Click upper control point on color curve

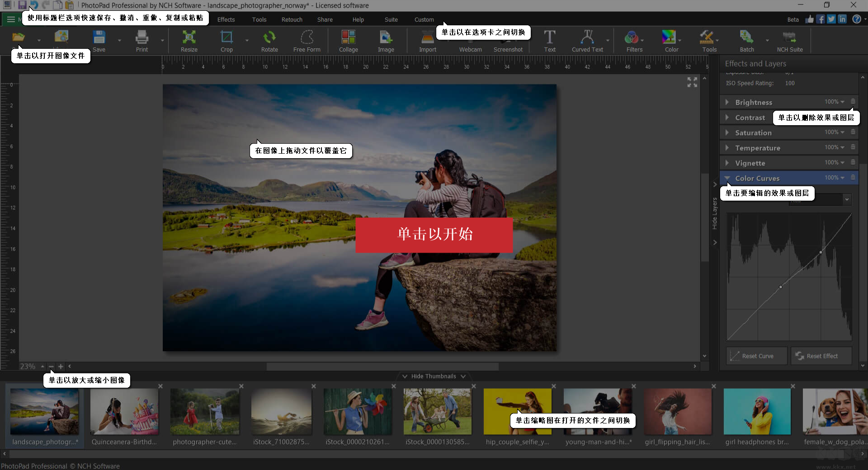pyautogui.click(x=821, y=252)
